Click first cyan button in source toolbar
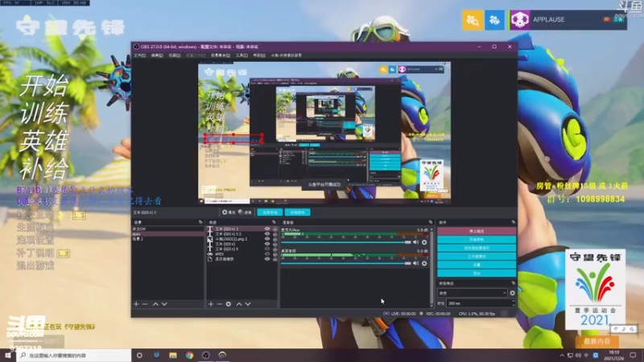This screenshot has width=644, height=362. point(270,212)
